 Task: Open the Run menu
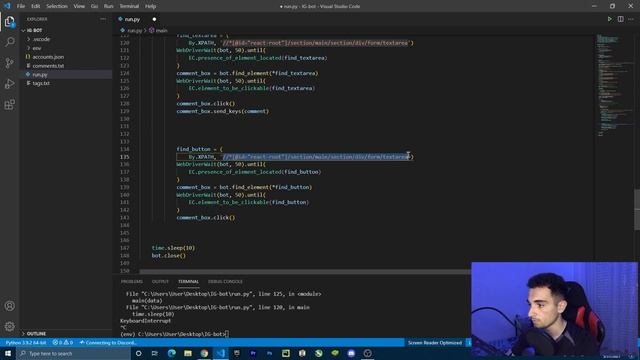(109, 6)
